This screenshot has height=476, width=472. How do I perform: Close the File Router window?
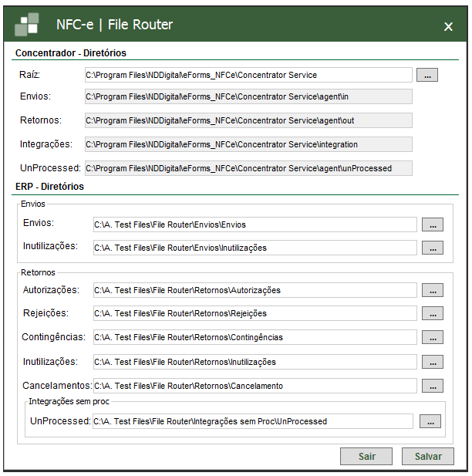point(448,26)
